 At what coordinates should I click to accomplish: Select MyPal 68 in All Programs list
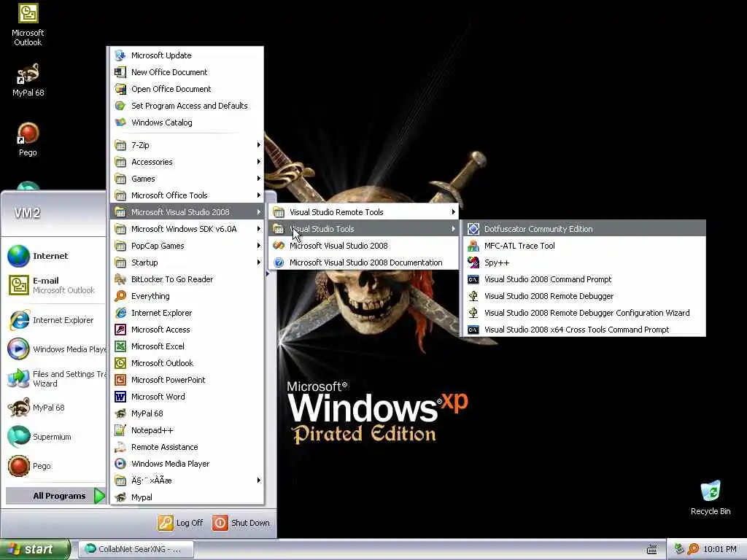tap(187, 413)
